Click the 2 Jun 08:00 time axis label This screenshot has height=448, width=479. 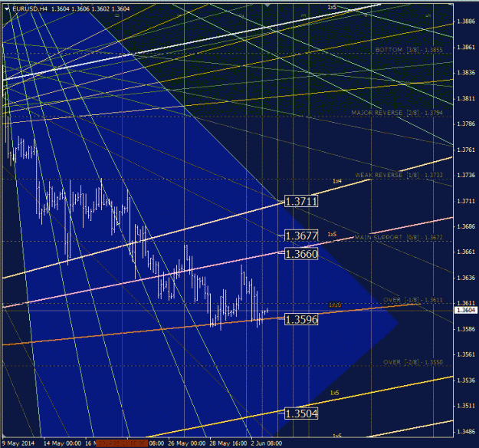(267, 443)
